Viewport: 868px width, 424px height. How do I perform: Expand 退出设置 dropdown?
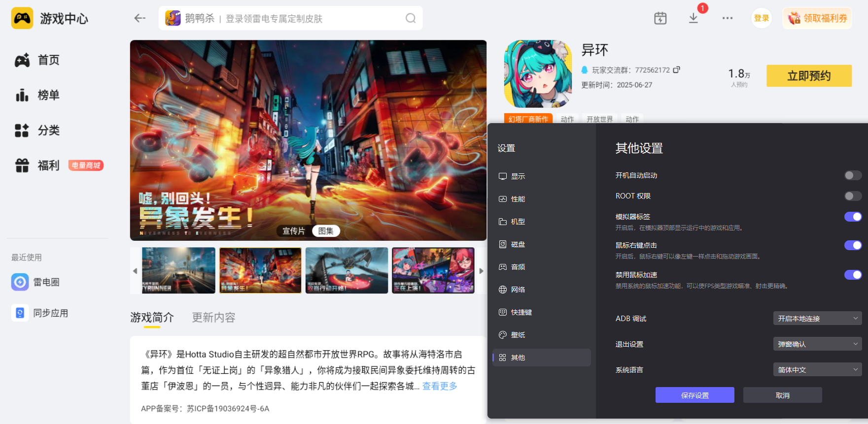(x=817, y=344)
